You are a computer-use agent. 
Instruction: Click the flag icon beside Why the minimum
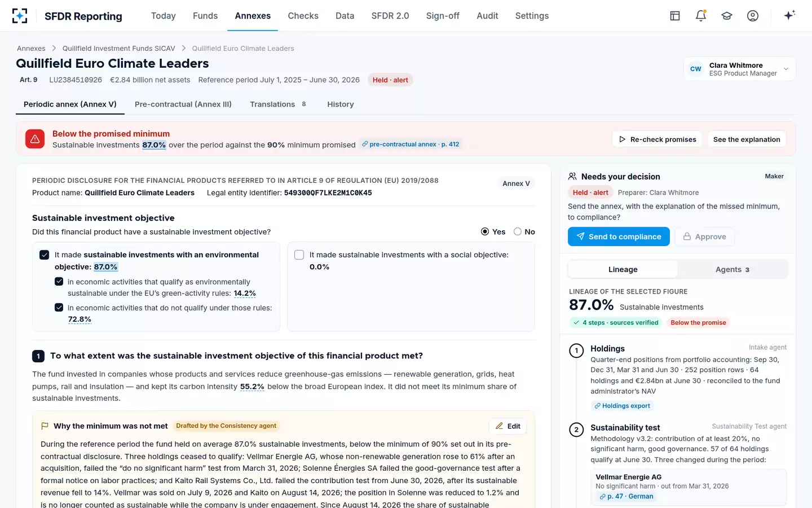tap(45, 426)
